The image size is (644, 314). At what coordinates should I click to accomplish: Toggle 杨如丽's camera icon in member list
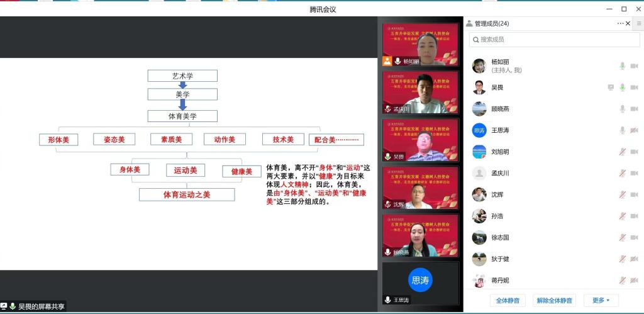(x=634, y=66)
